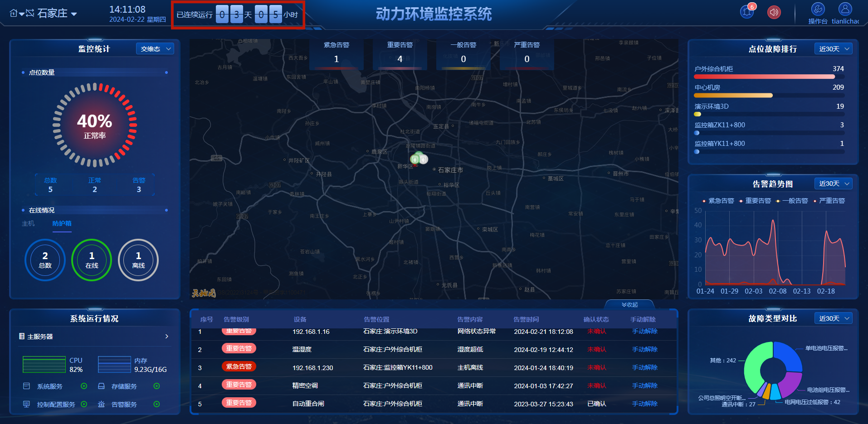The height and width of the screenshot is (424, 868).
Task: Click the 存储服务 disk drive icon
Action: (x=102, y=386)
